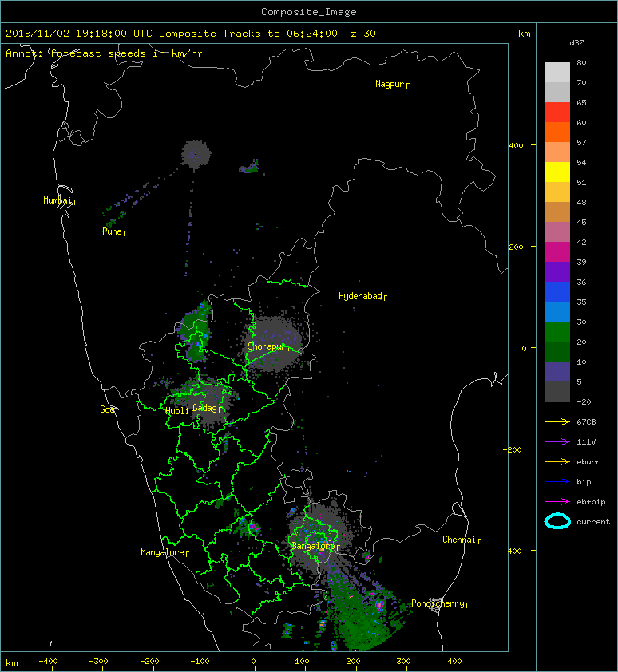This screenshot has width=618, height=672.
Task: Click the Composite_Image title text
Action: (309, 12)
